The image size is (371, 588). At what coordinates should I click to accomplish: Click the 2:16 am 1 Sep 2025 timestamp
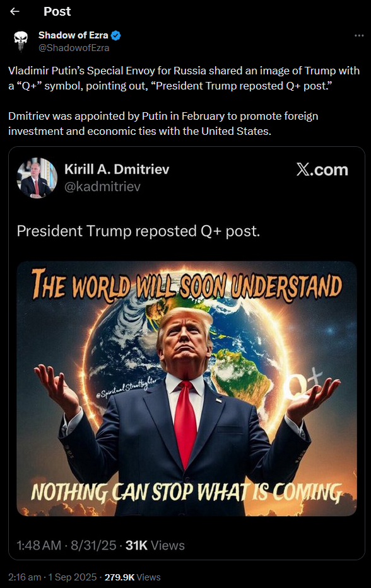[52, 577]
